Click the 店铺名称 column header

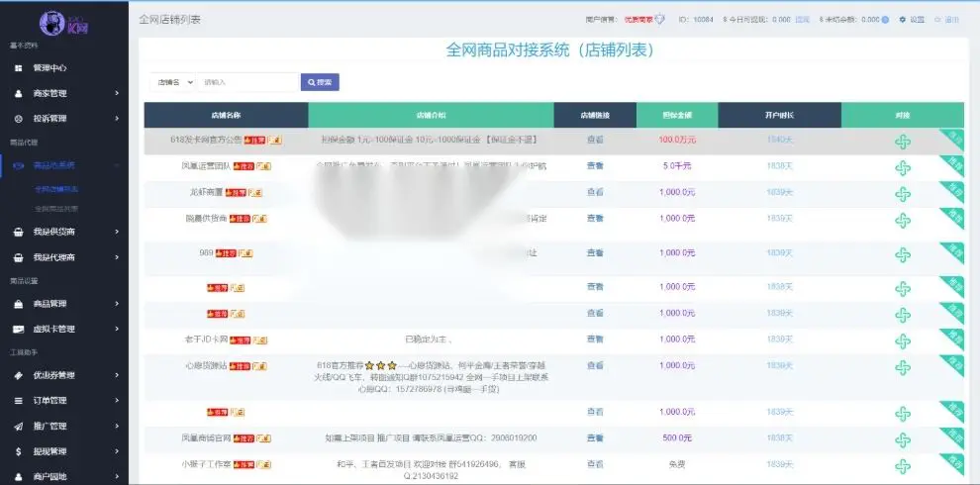click(x=226, y=115)
